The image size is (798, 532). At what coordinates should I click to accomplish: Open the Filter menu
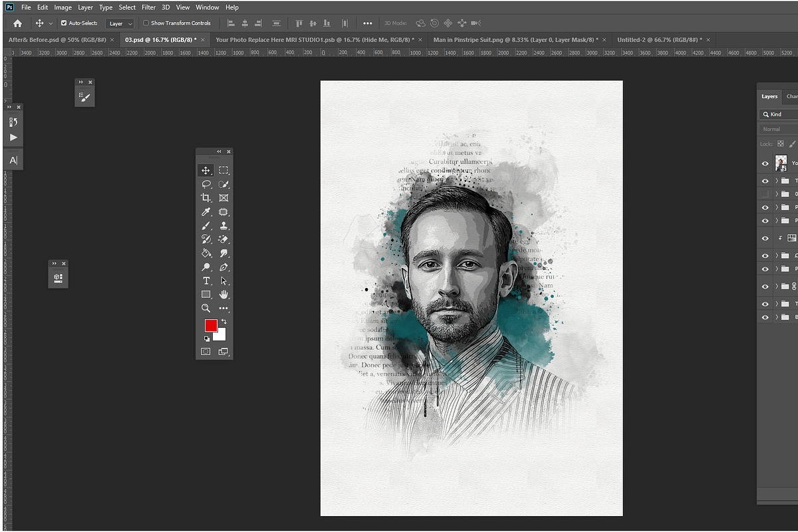point(148,7)
